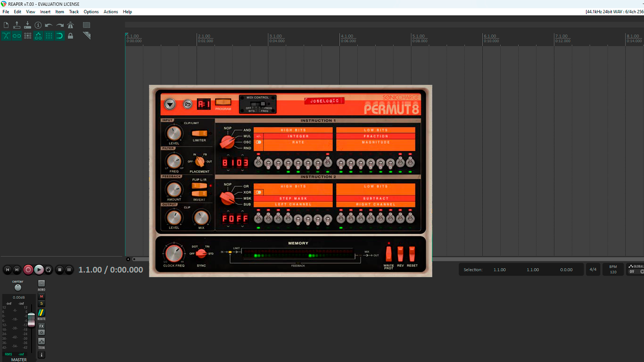Open the File menu
This screenshot has width=644, height=362.
(x=6, y=12)
